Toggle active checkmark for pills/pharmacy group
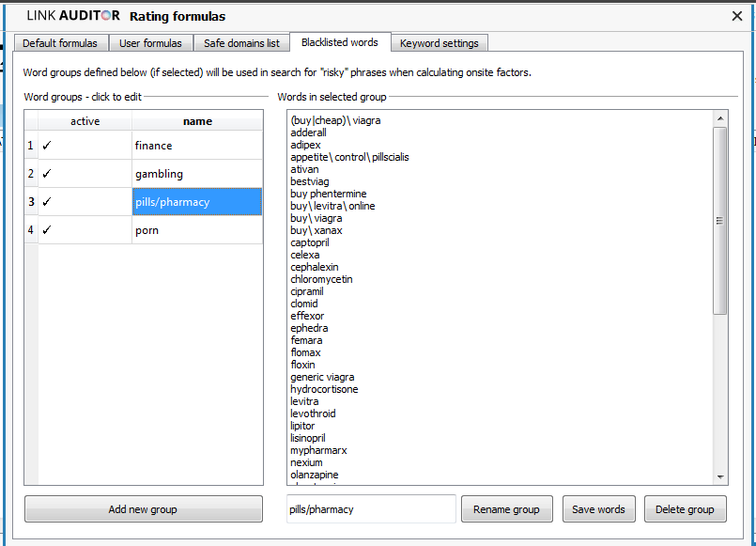Image resolution: width=756 pixels, height=546 pixels. pyautogui.click(x=47, y=202)
